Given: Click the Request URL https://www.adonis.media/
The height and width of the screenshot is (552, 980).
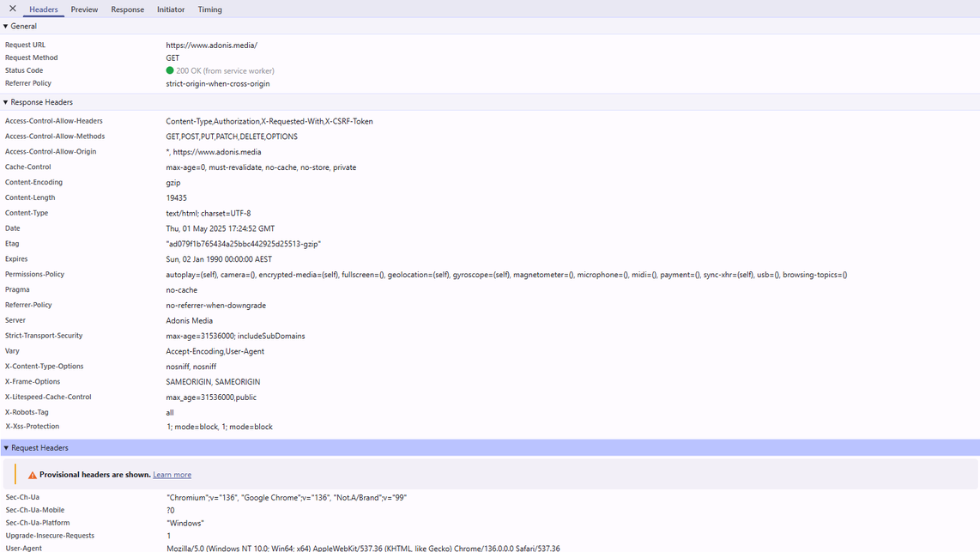Looking at the screenshot, I should coord(212,45).
